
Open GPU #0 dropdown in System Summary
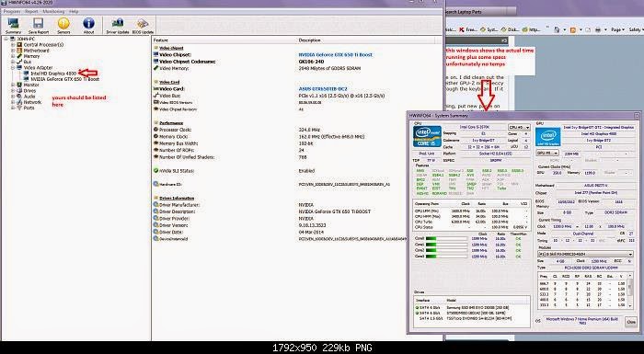(547, 154)
